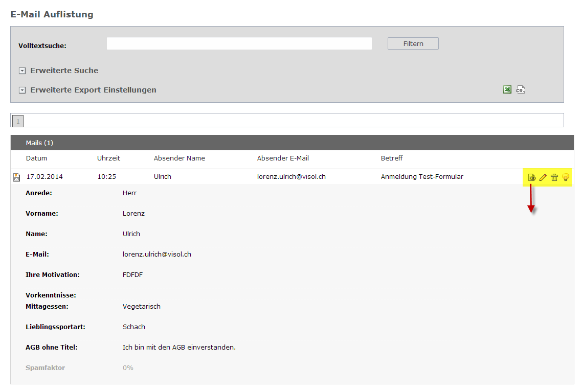Sort mails by the Uhrzeit column header
This screenshot has width=582, height=392.
point(109,158)
